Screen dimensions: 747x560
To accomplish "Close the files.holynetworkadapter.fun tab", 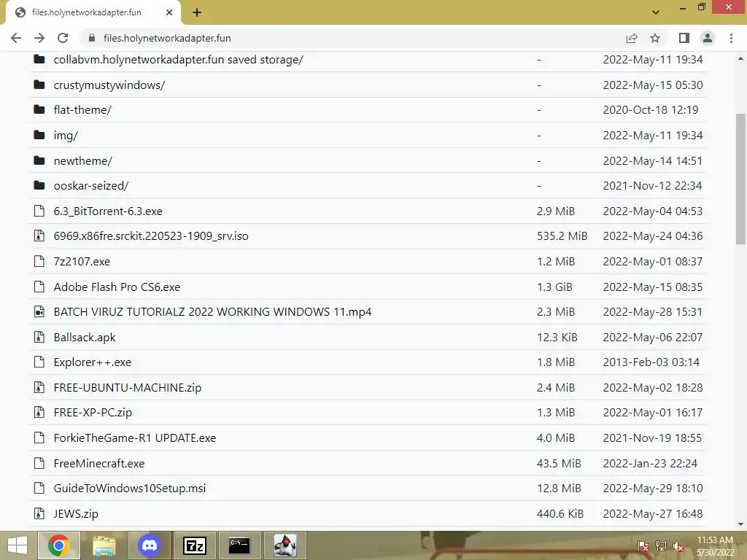I will (x=169, y=12).
